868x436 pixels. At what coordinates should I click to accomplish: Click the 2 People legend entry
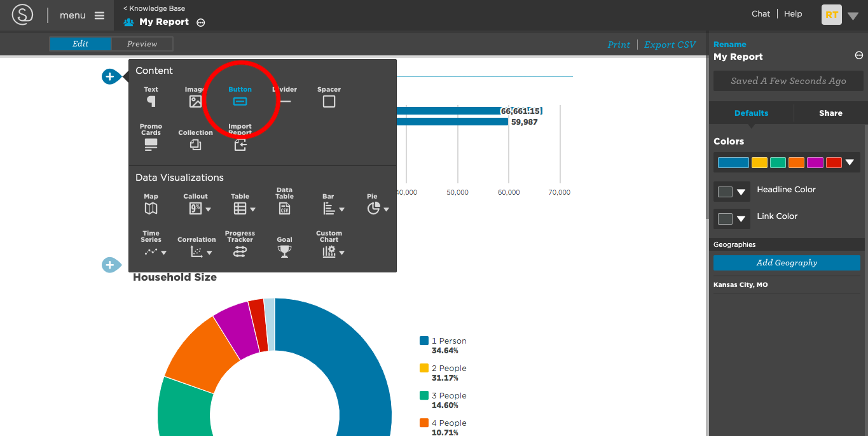[x=443, y=373]
